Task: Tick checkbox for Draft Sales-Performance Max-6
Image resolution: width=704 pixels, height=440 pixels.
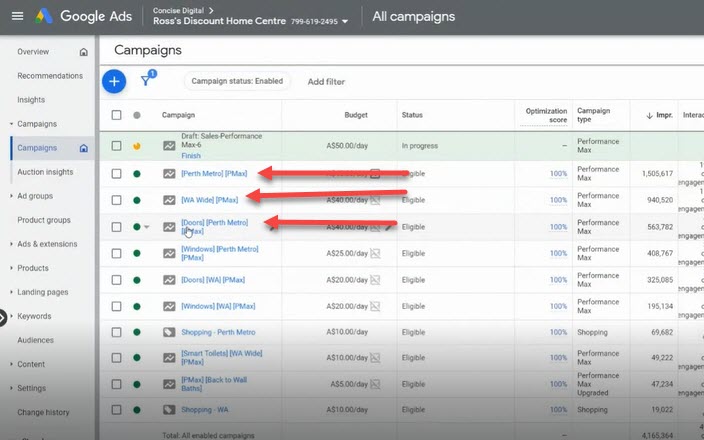Action: [116, 146]
